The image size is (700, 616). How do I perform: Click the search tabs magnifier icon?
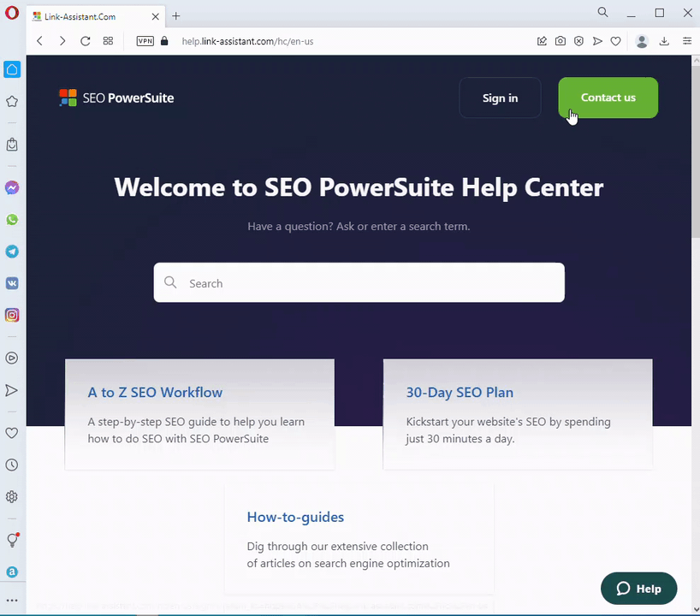coord(603,13)
